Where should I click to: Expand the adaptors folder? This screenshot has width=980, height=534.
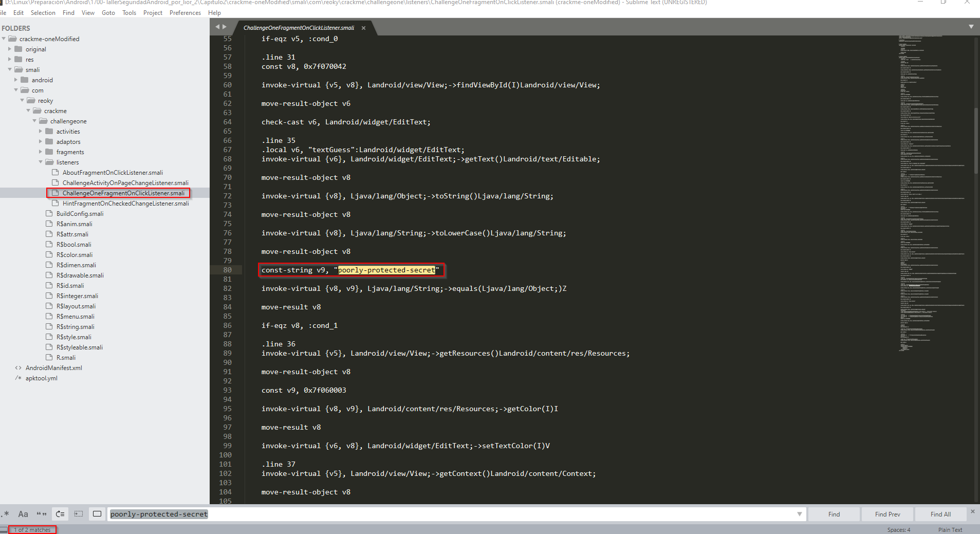point(41,141)
